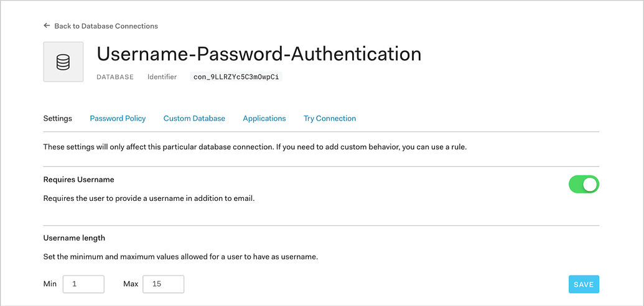Focus the Min username length field
The width and height of the screenshot is (644, 306).
click(83, 284)
